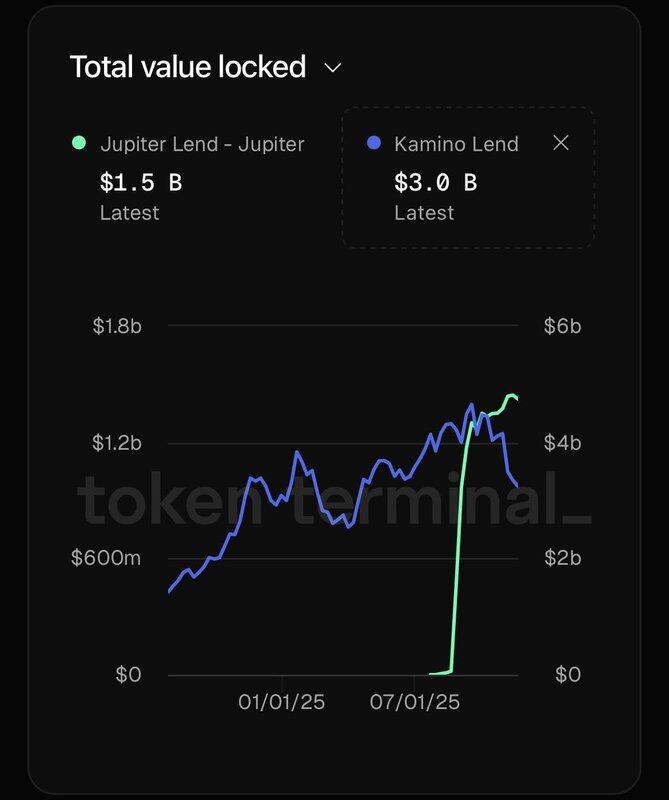Click the green Jupiter Lend legend dot
669x800 pixels.
(80, 143)
